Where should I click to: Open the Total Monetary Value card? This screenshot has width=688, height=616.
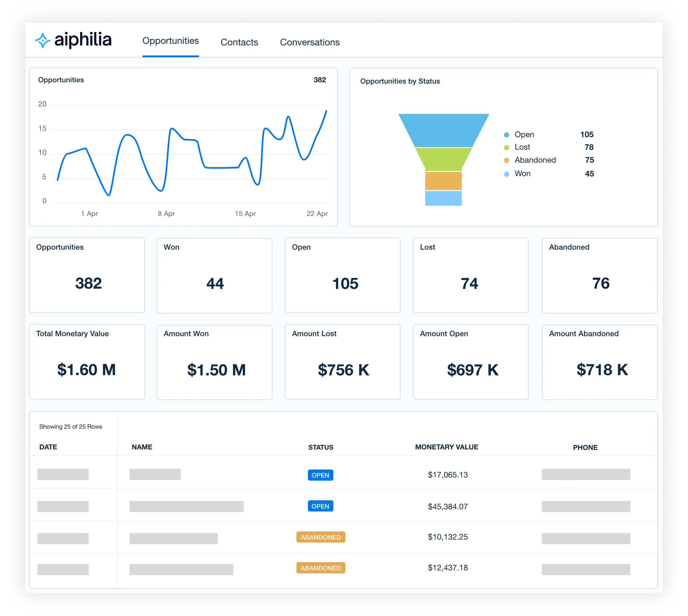pyautogui.click(x=87, y=362)
